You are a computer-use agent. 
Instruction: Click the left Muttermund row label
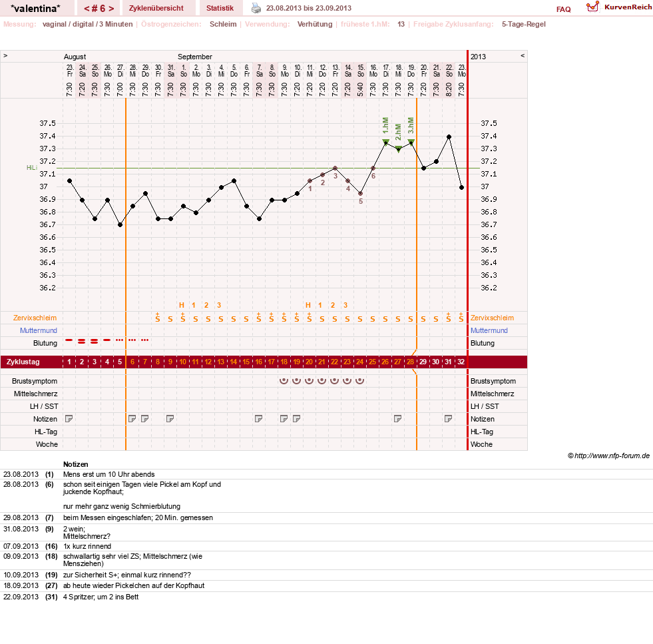[x=39, y=330]
